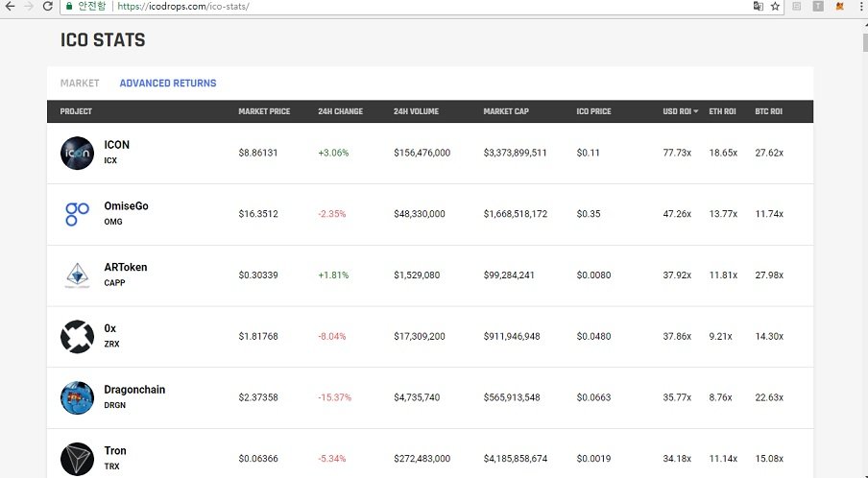Click ICON market price $8.86131
Screen dimensions: 868x478
coord(258,153)
